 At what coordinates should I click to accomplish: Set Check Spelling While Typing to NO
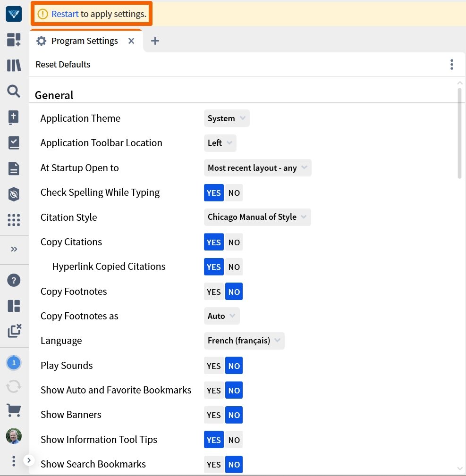point(234,193)
